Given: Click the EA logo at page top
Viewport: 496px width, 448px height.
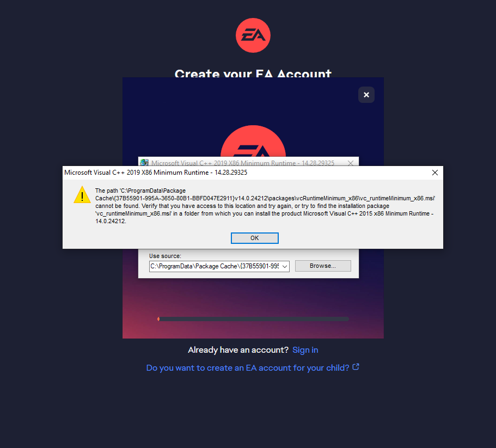Looking at the screenshot, I should click(x=253, y=35).
